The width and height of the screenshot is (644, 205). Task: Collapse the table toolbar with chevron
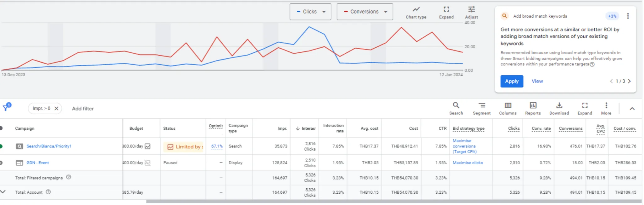[x=632, y=109]
